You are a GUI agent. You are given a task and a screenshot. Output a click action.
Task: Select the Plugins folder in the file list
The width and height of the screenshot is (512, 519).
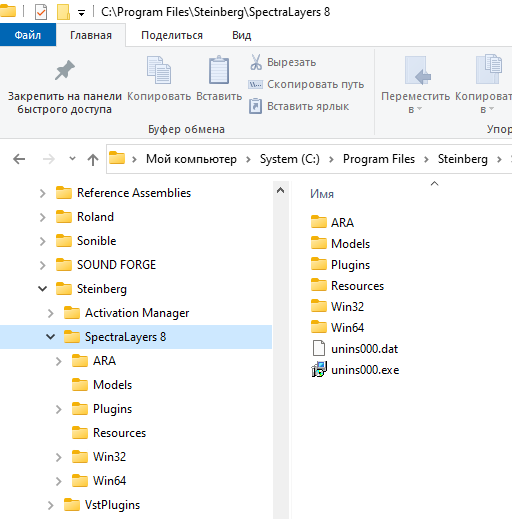tap(340, 265)
